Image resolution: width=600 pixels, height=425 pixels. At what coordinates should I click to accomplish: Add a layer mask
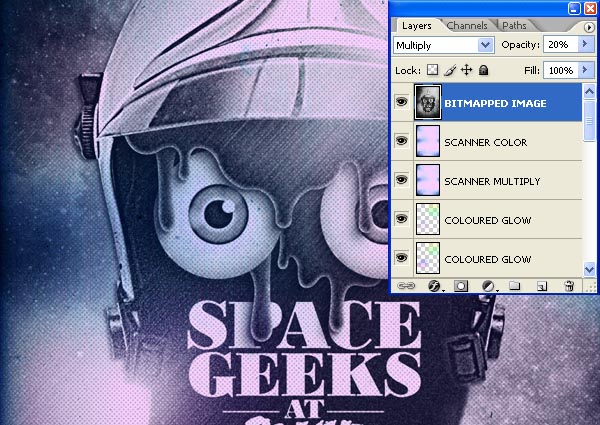point(461,286)
